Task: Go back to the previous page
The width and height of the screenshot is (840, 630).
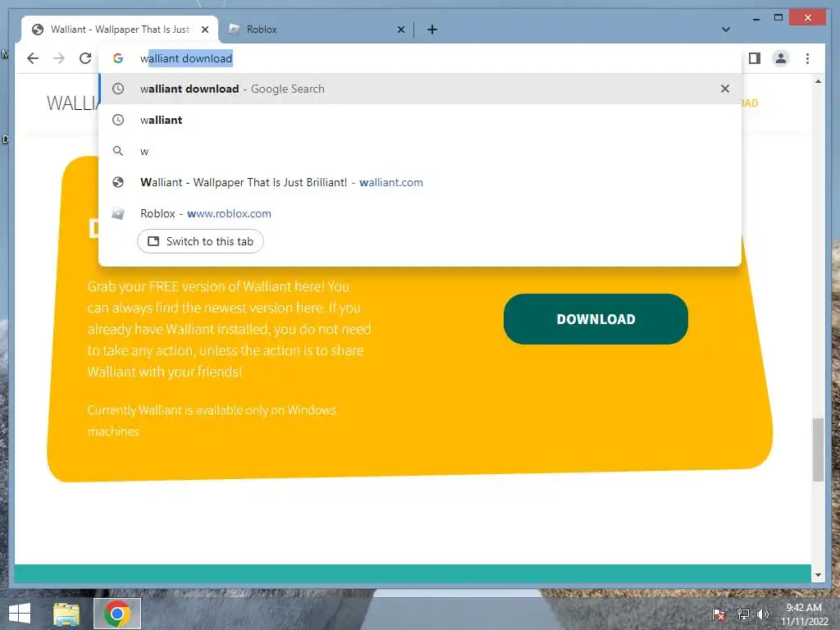Action: pos(33,58)
